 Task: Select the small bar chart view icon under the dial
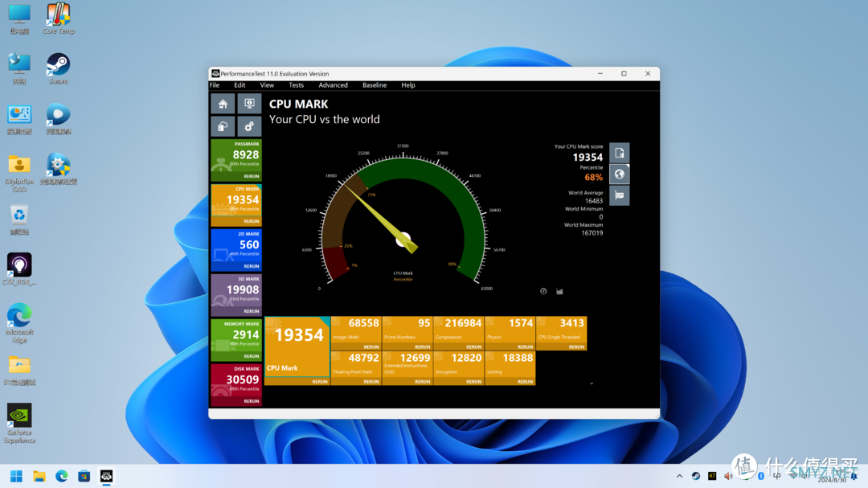click(559, 291)
